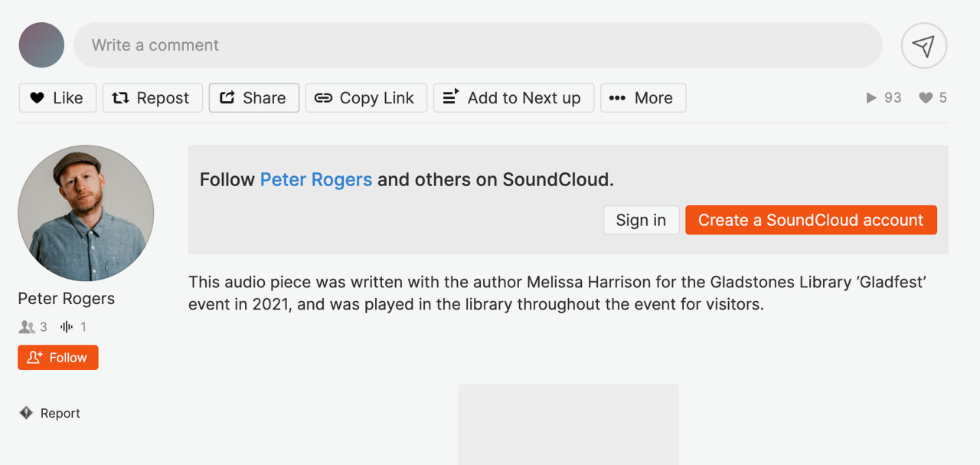This screenshot has width=980, height=465.
Task: Open the Share dialog
Action: [x=254, y=98]
